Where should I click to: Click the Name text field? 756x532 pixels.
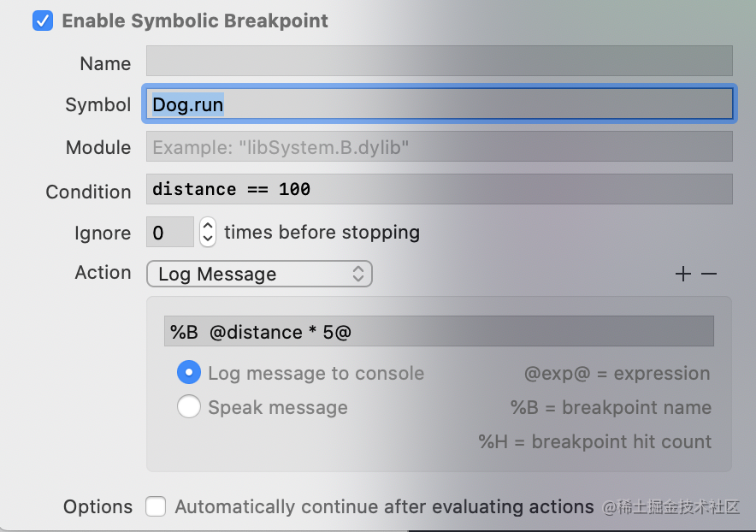pyautogui.click(x=440, y=61)
